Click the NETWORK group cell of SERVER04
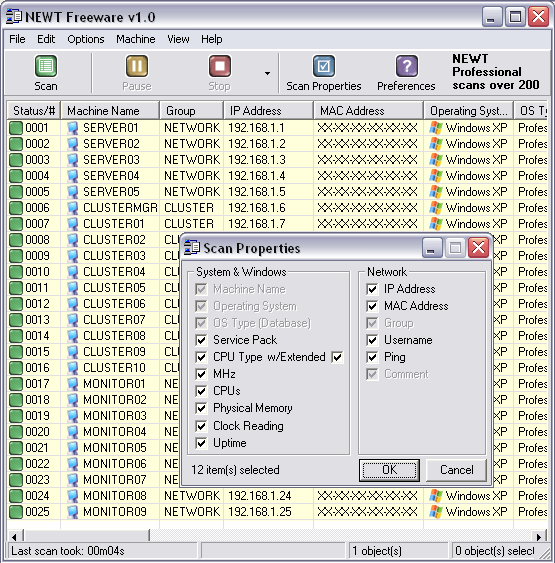The width and height of the screenshot is (555, 563). pos(192,176)
